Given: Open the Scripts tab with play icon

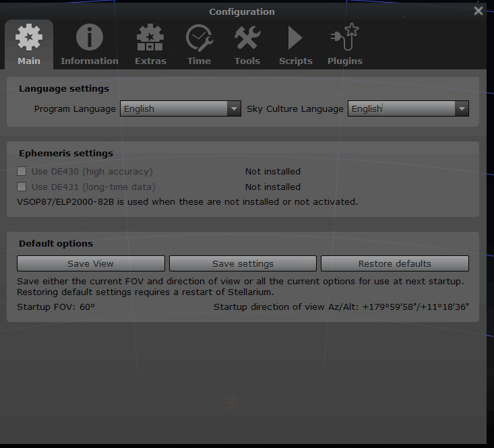Looking at the screenshot, I should (x=295, y=44).
